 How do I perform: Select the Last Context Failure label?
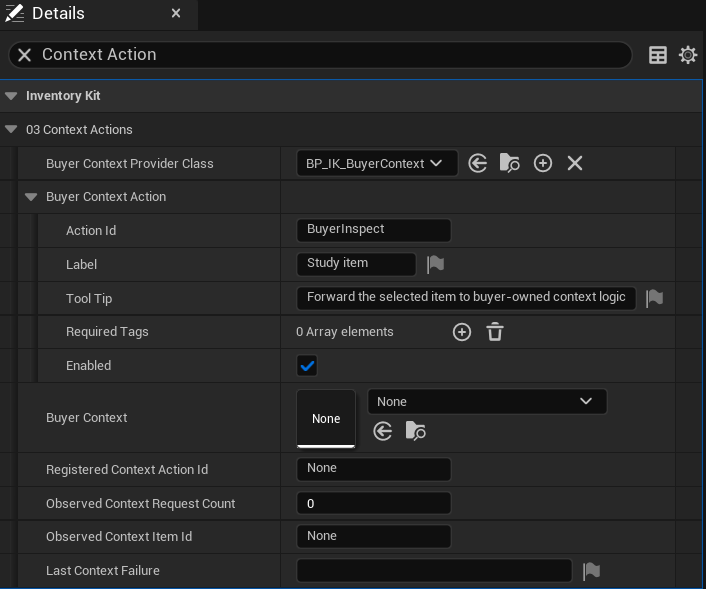coord(103,571)
